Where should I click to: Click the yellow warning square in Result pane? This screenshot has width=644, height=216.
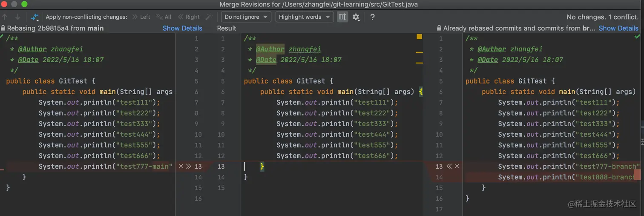(419, 37)
